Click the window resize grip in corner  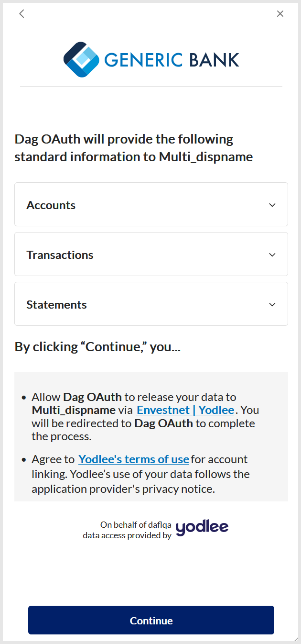click(x=296, y=639)
